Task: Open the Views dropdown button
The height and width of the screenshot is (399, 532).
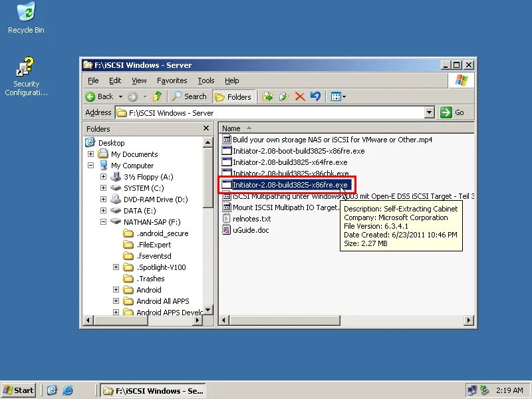Action: tap(338, 96)
